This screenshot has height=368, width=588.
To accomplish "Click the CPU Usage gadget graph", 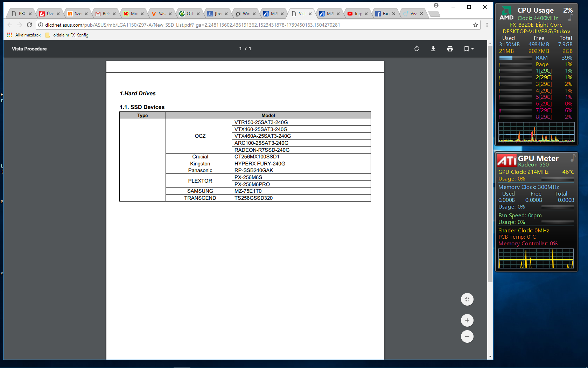I will (x=536, y=132).
